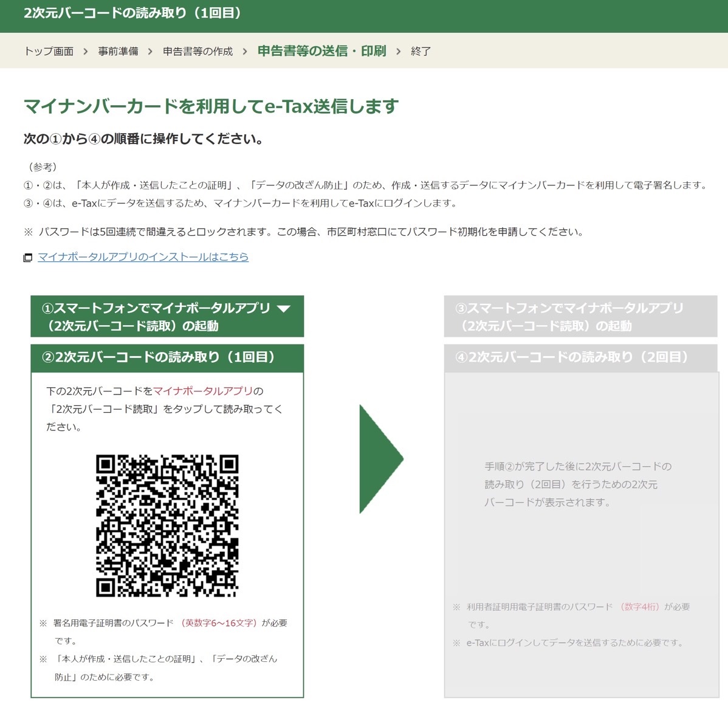Select the disabled ④ second barcode reading header
This screenshot has width=728, height=705.
pos(580,357)
